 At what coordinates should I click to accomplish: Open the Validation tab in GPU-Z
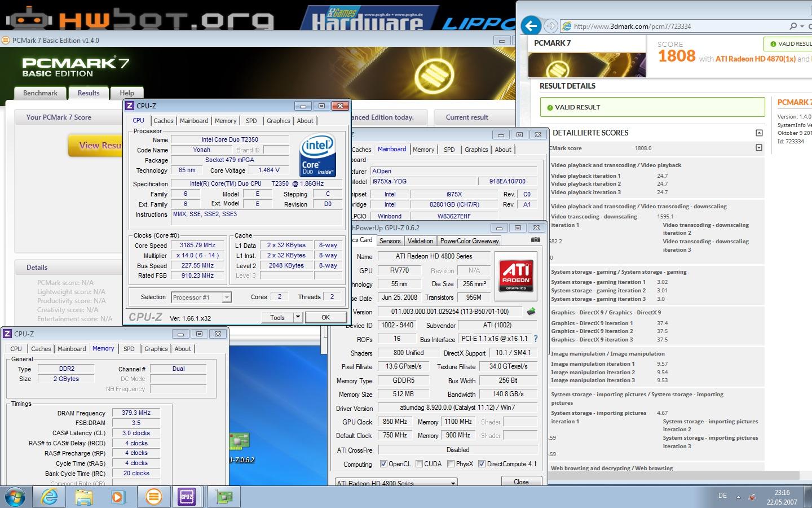421,241
